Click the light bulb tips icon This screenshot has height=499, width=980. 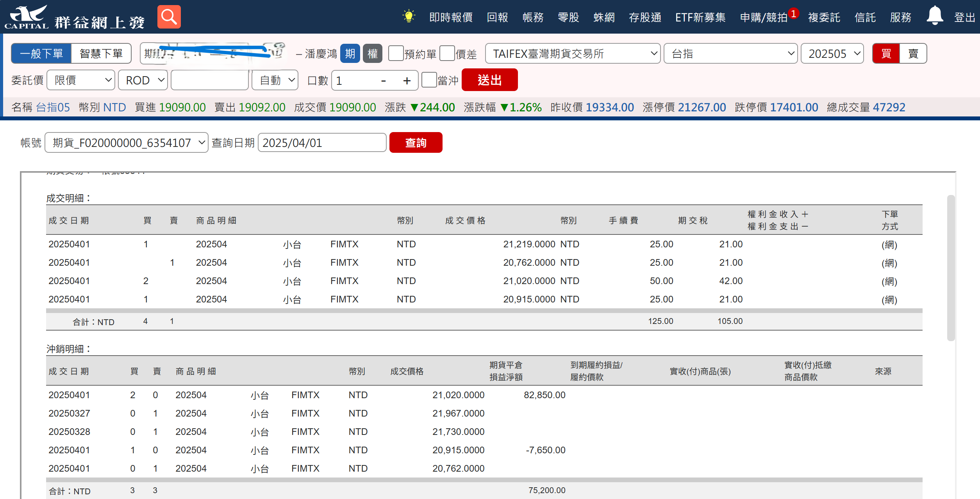point(409,16)
